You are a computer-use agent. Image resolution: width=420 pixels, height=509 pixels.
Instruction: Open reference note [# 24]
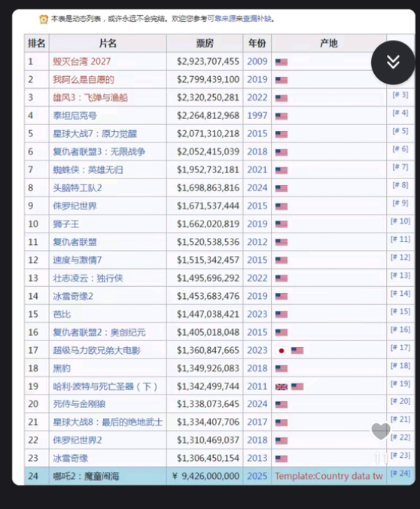pos(400,474)
